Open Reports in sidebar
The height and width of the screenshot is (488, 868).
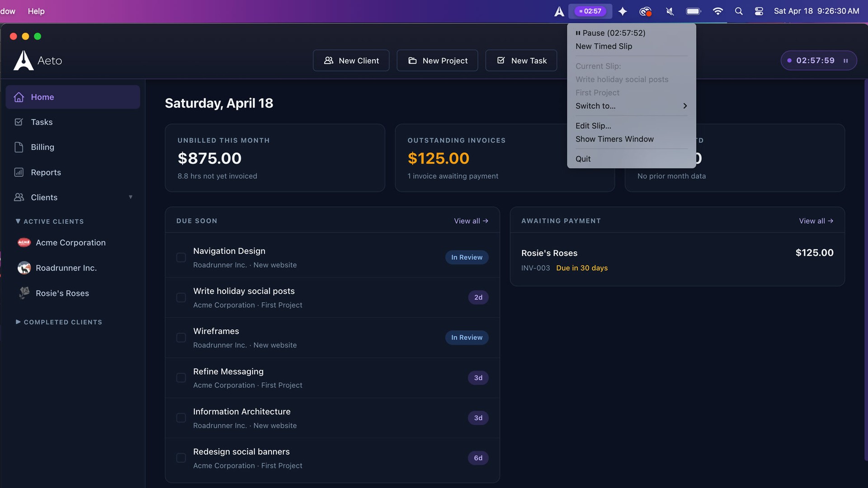point(73,172)
